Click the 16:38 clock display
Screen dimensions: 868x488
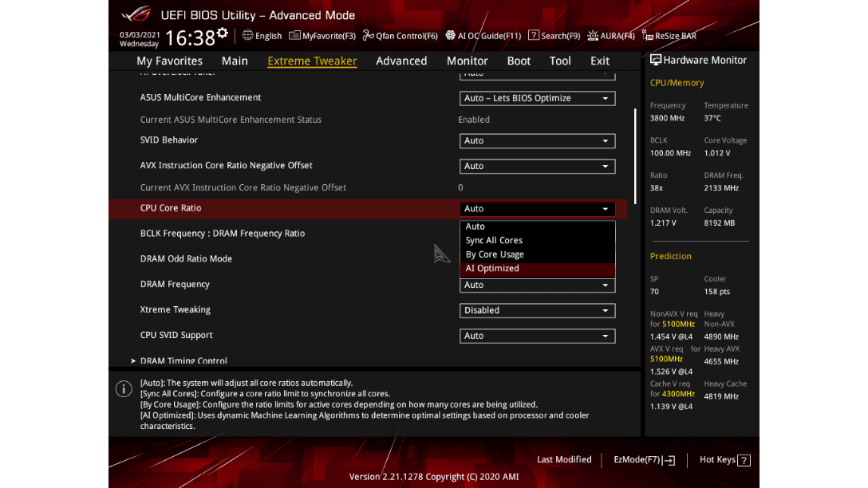coord(190,37)
